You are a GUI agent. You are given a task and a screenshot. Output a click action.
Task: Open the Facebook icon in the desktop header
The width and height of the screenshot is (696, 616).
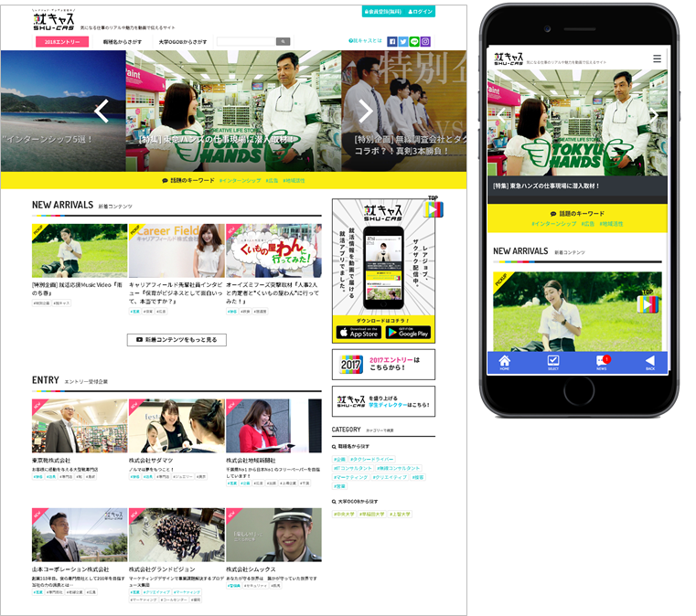coord(392,41)
